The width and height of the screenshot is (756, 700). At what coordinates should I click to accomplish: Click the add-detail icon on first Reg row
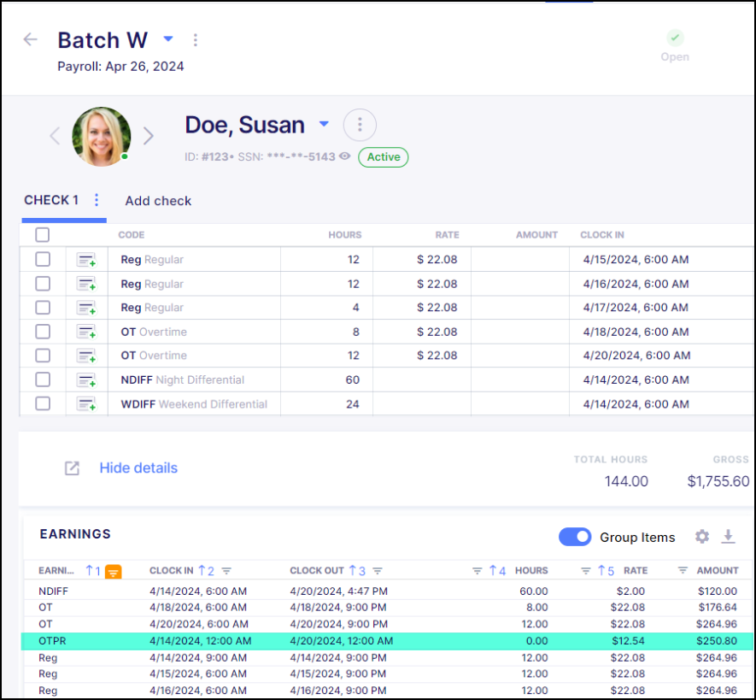[x=85, y=260]
